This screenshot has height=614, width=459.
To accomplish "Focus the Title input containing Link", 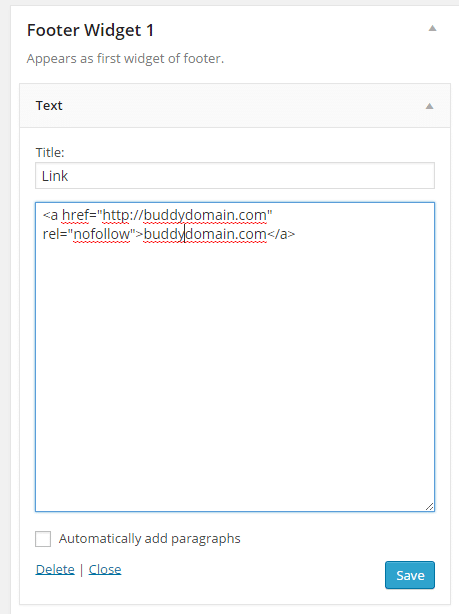I will pyautogui.click(x=235, y=176).
